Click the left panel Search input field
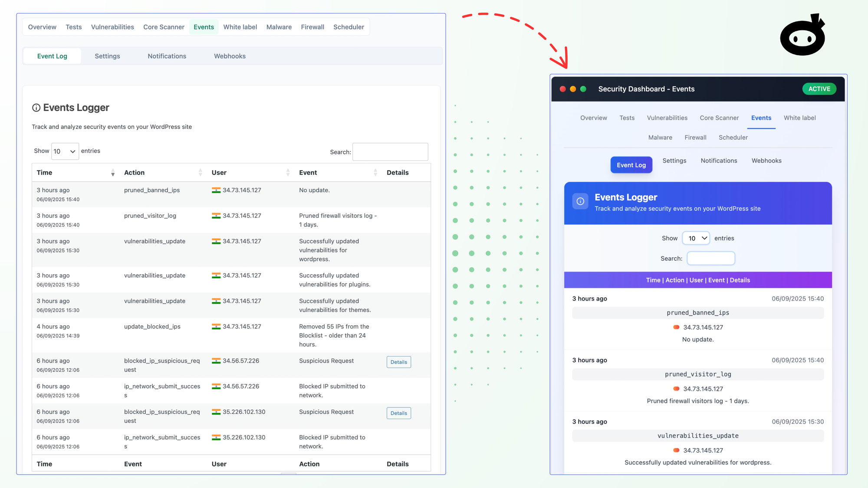 390,152
